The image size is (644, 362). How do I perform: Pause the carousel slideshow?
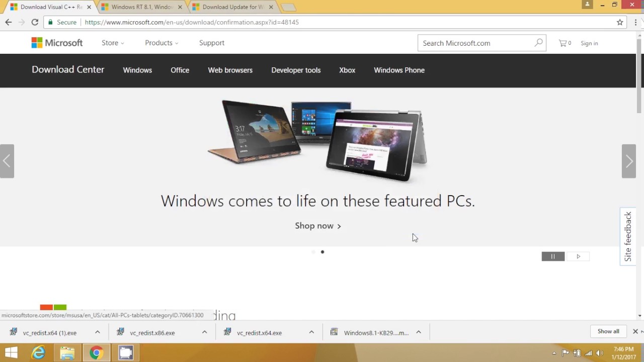click(553, 256)
